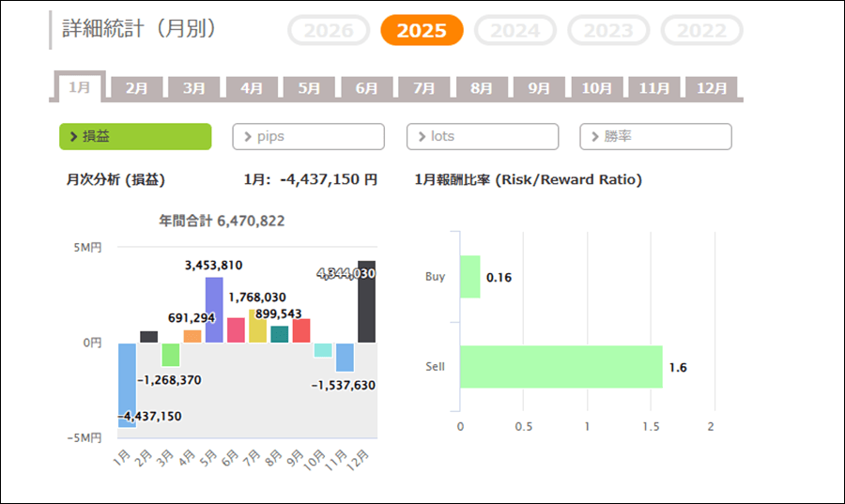Click the yellow July profit bar
The image size is (845, 504).
point(257,327)
